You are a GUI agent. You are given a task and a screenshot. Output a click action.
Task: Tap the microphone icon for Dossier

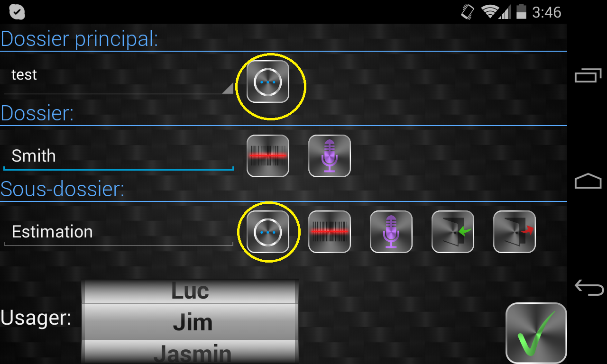(330, 156)
